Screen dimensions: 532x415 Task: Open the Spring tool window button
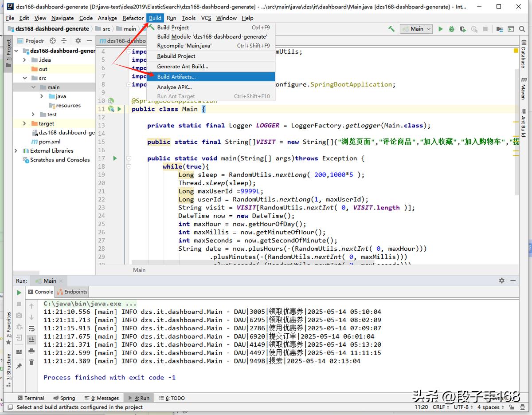(x=64, y=398)
